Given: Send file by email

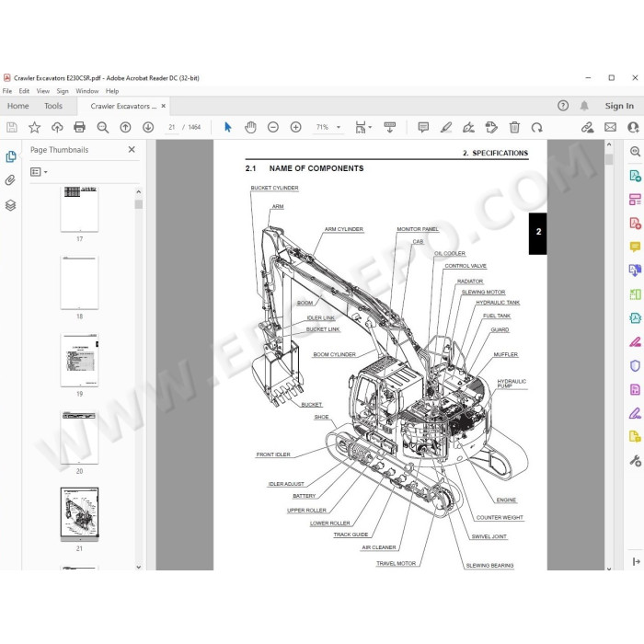Looking at the screenshot, I should click(610, 127).
